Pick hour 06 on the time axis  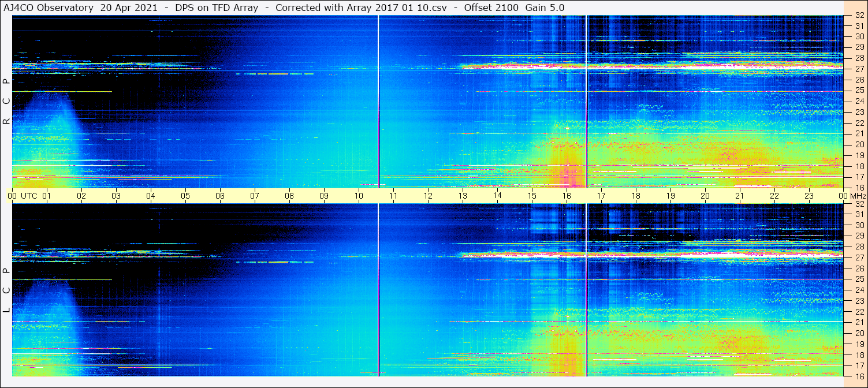(220, 196)
